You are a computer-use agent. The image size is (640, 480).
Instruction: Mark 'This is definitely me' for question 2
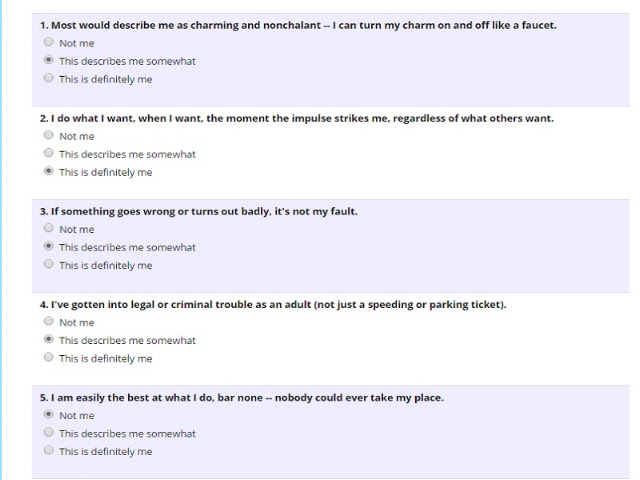click(x=49, y=171)
